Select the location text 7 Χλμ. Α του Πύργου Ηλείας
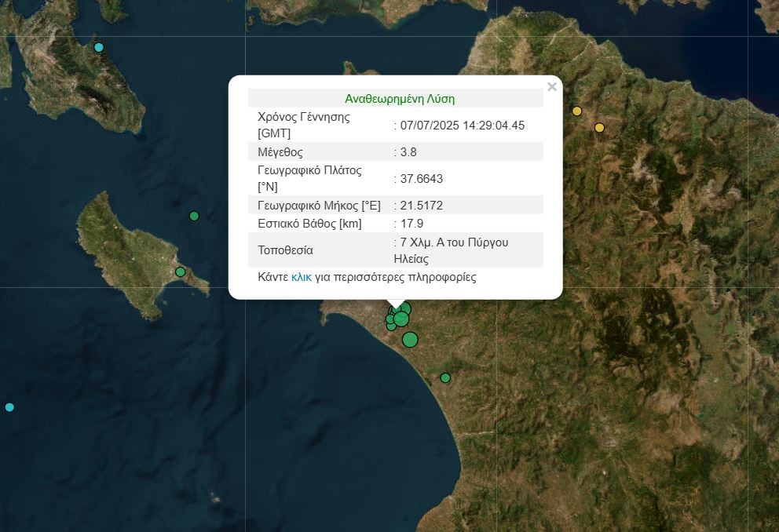 (451, 250)
